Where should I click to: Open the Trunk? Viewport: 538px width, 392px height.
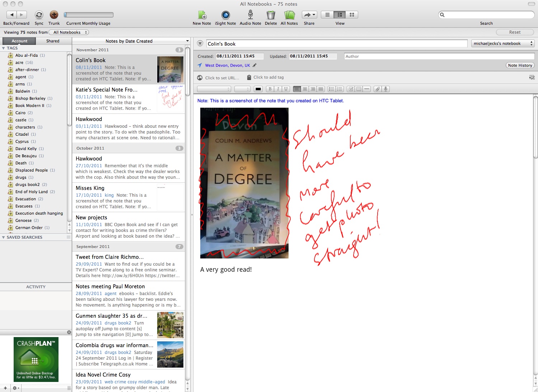pyautogui.click(x=54, y=15)
